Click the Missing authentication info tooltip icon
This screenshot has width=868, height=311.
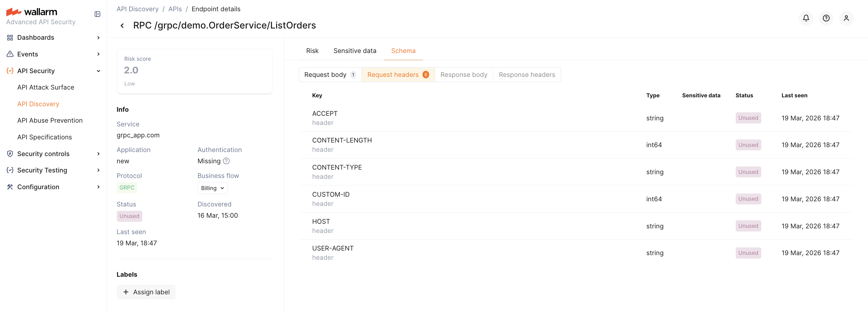coord(226,161)
